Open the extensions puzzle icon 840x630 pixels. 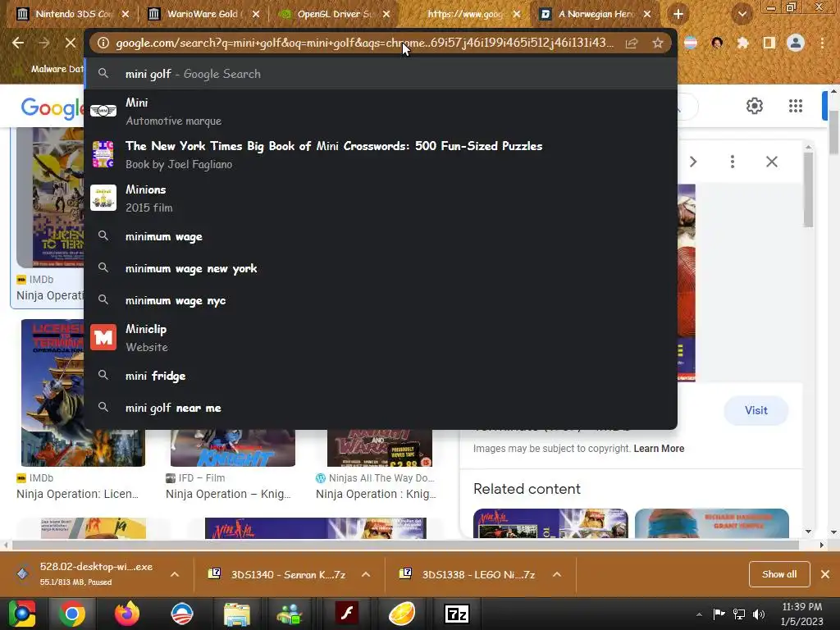(x=743, y=43)
